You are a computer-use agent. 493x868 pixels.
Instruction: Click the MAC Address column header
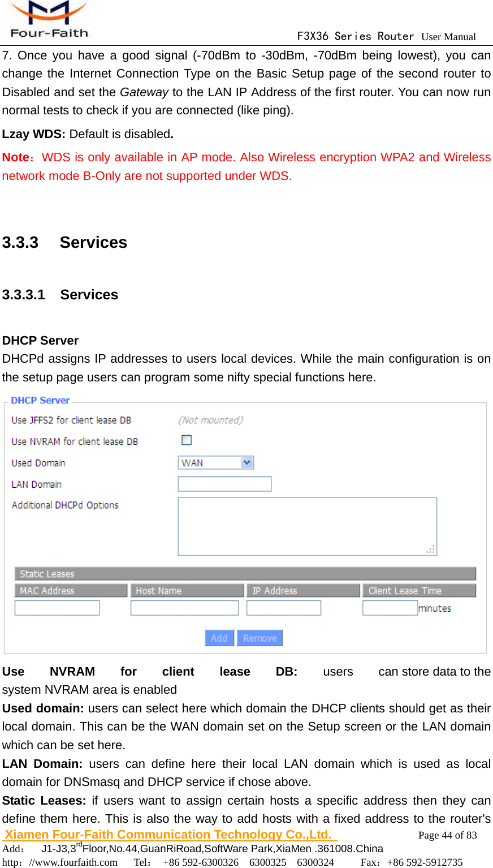pos(70,590)
